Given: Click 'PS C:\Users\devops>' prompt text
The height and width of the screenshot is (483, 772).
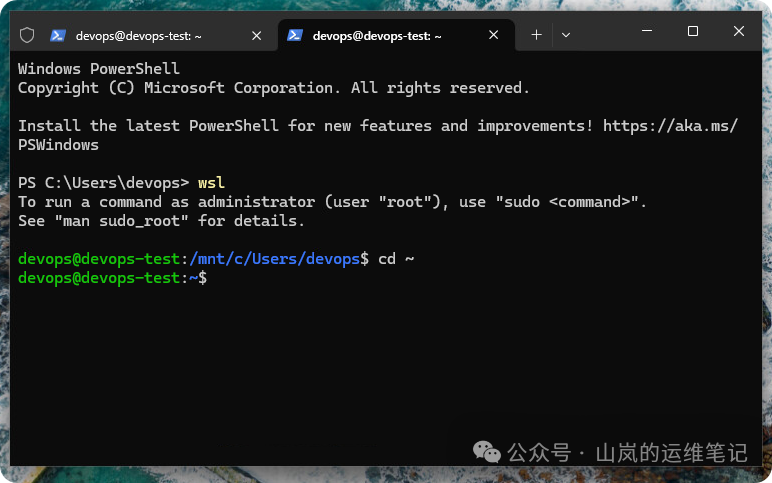Looking at the screenshot, I should (x=103, y=183).
